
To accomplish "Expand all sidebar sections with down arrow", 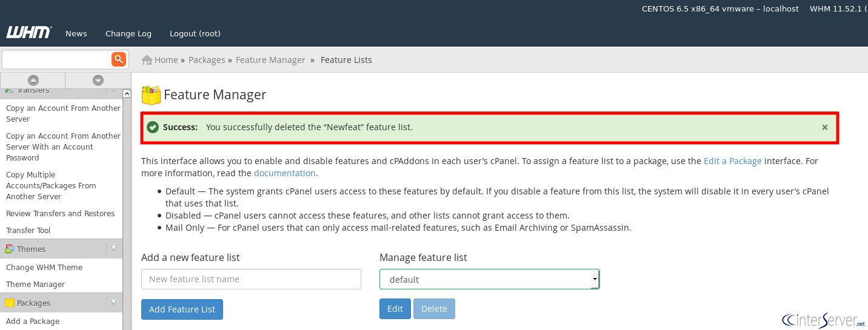I will pyautogui.click(x=98, y=80).
